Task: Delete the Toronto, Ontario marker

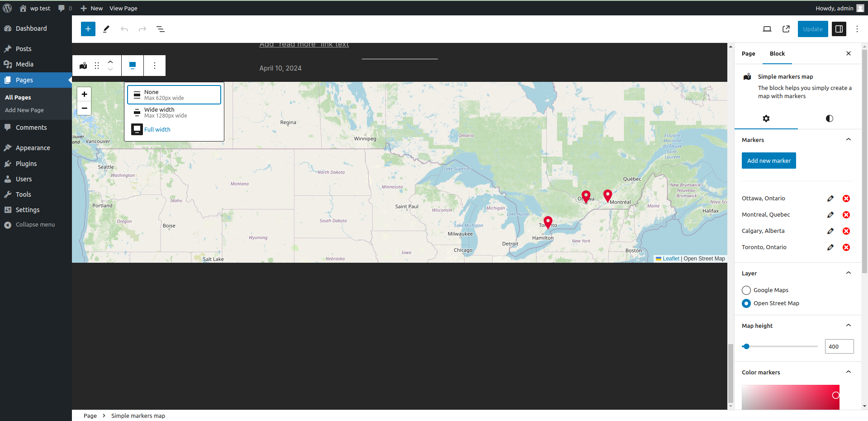Action: (846, 247)
